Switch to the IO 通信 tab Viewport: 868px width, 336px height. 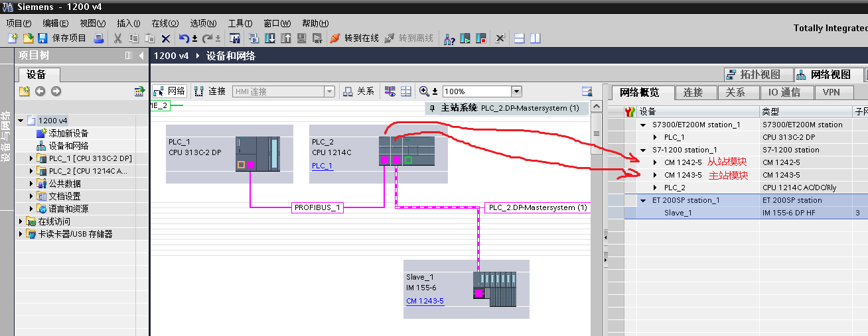(x=780, y=92)
